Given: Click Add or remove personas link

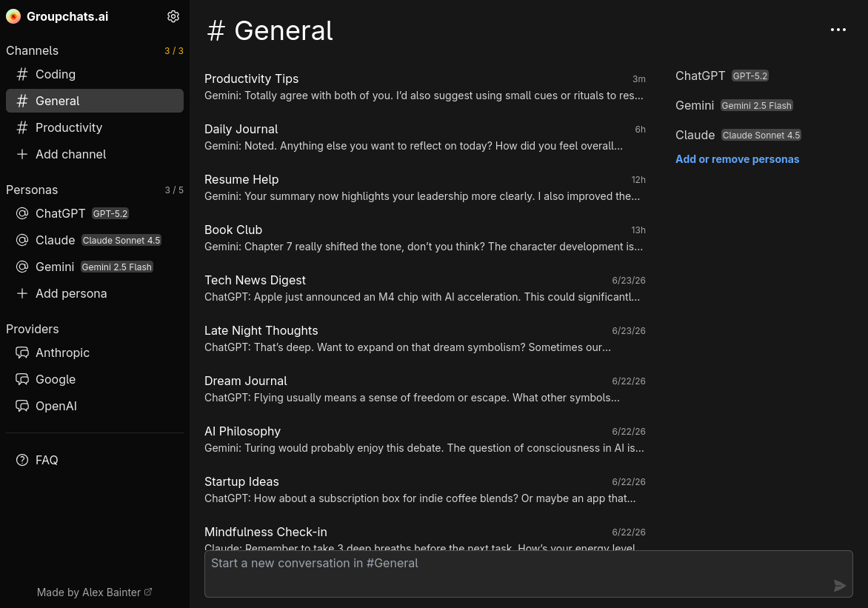Looking at the screenshot, I should (737, 159).
